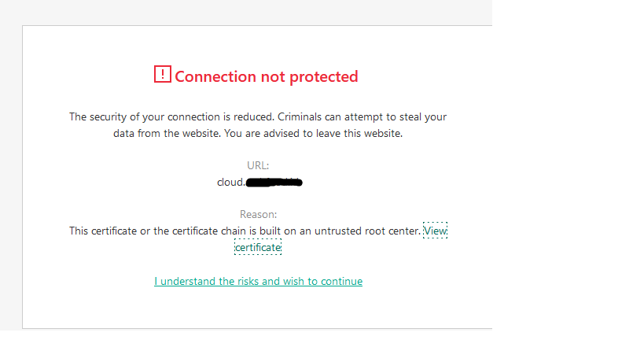This screenshot has width=644, height=362.
Task: Click the red exclamation warning icon
Action: [163, 75]
